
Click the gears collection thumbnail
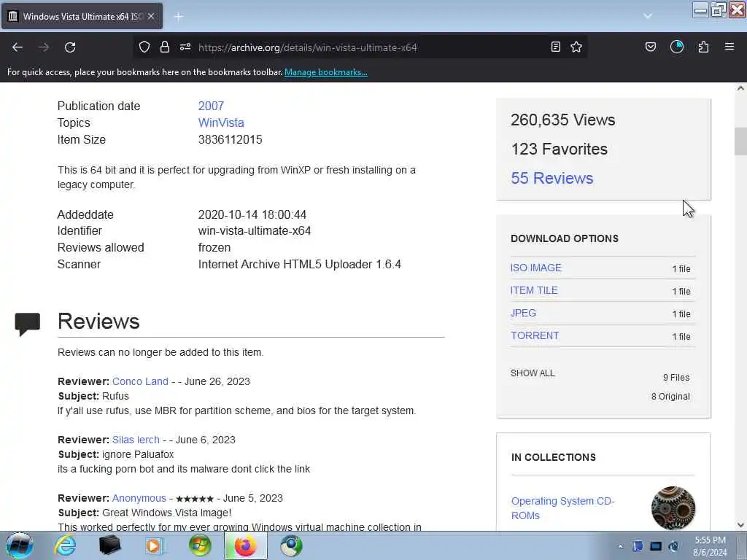coord(673,508)
